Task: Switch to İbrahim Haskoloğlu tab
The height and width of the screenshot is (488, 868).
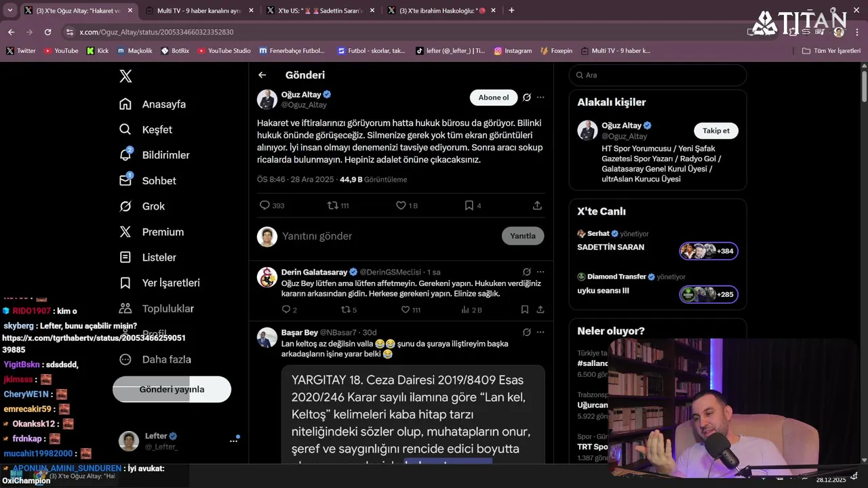Action: (442, 11)
